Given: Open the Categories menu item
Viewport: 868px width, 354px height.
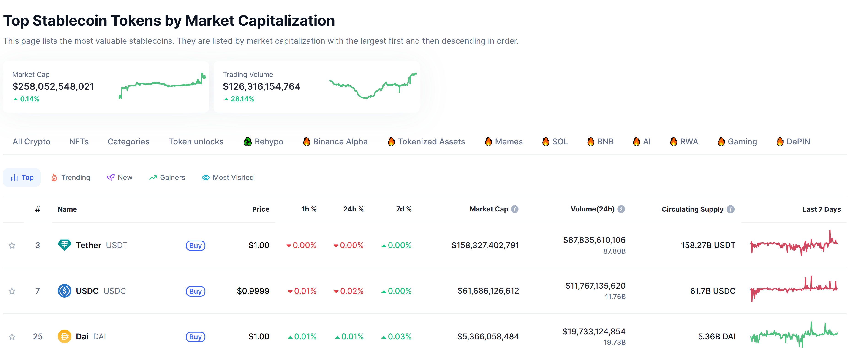Looking at the screenshot, I should [128, 141].
